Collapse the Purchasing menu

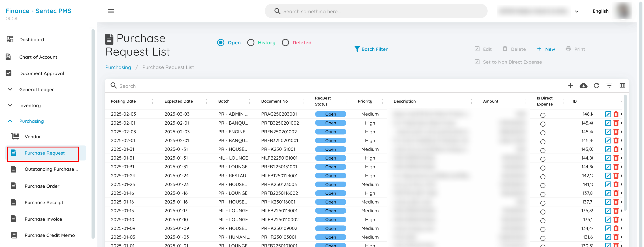click(31, 121)
